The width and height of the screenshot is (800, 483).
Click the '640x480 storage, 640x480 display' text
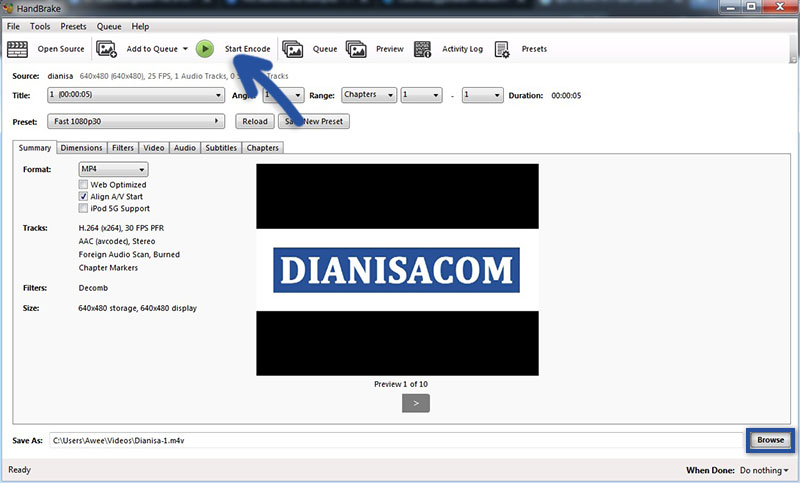(138, 308)
